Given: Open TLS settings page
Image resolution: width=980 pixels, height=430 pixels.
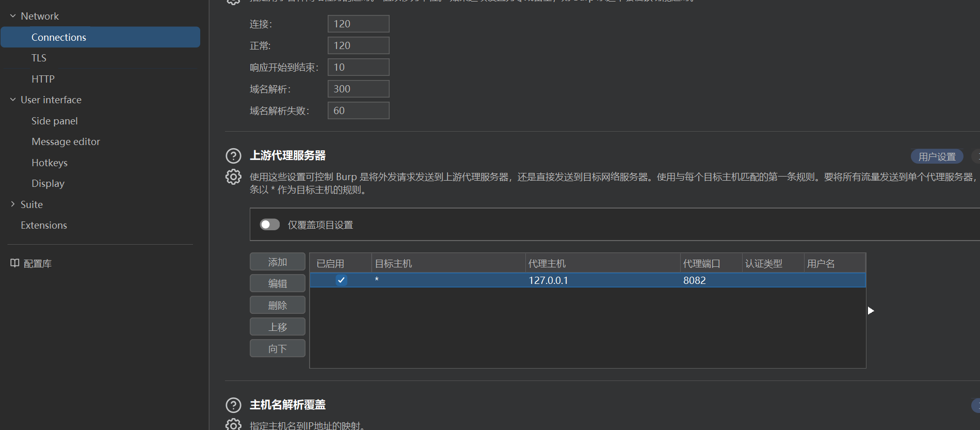Looking at the screenshot, I should pyautogui.click(x=39, y=58).
